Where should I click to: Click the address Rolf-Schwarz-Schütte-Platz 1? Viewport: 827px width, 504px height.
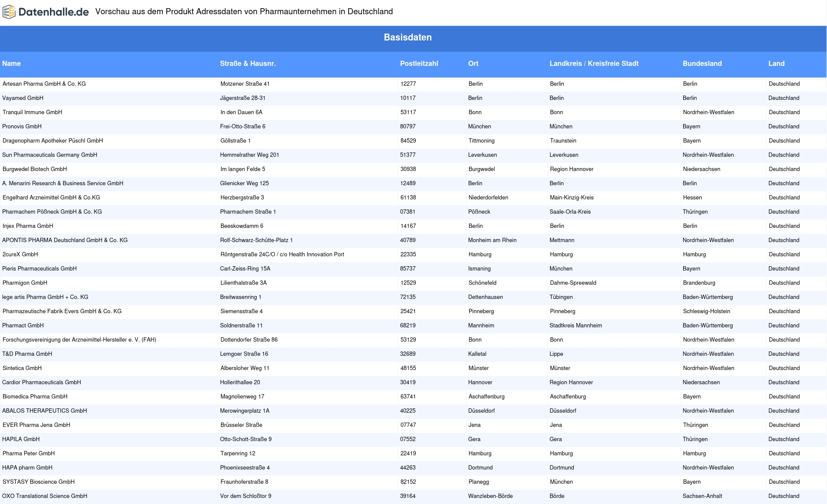tap(257, 240)
